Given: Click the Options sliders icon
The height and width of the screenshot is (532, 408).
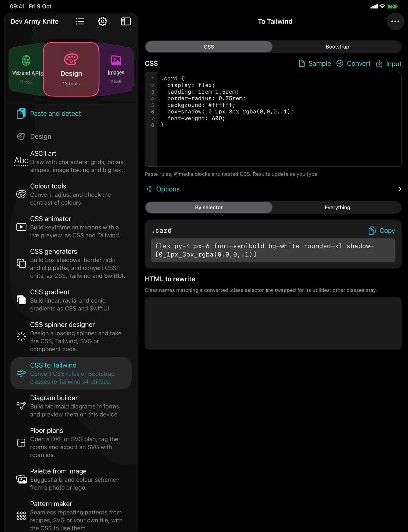Looking at the screenshot, I should click(x=149, y=189).
